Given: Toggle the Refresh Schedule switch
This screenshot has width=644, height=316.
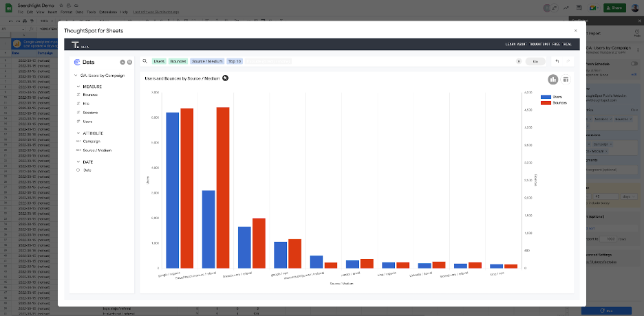Looking at the screenshot, I should tap(634, 63).
